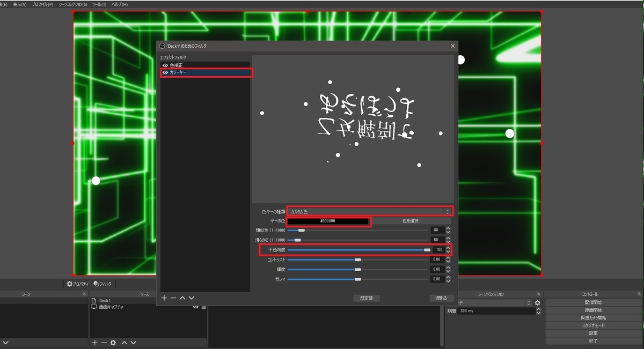Click the コントラスト slider handle
This screenshot has height=349, width=644.
coord(358,259)
